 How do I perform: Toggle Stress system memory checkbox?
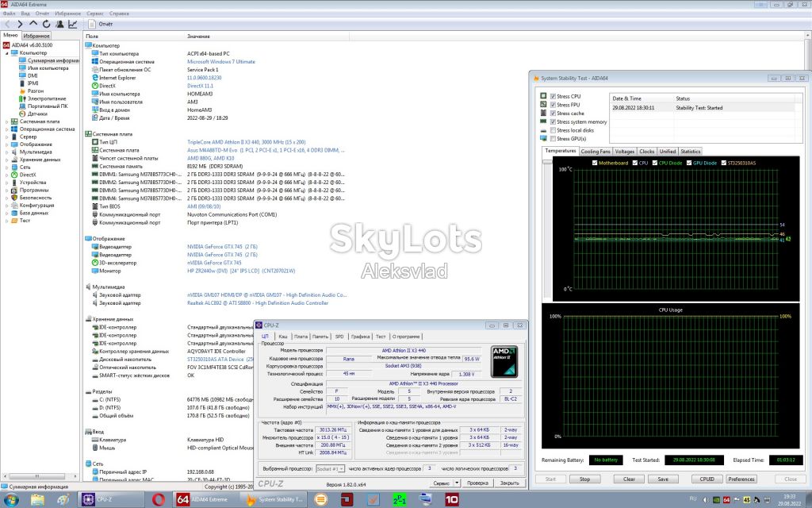(x=553, y=121)
